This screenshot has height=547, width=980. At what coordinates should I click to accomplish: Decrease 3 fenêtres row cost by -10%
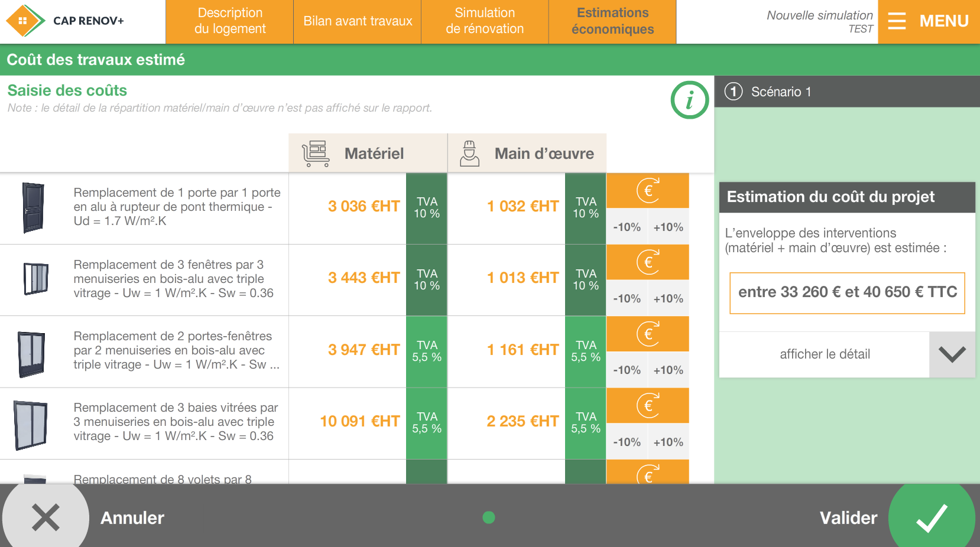click(627, 298)
